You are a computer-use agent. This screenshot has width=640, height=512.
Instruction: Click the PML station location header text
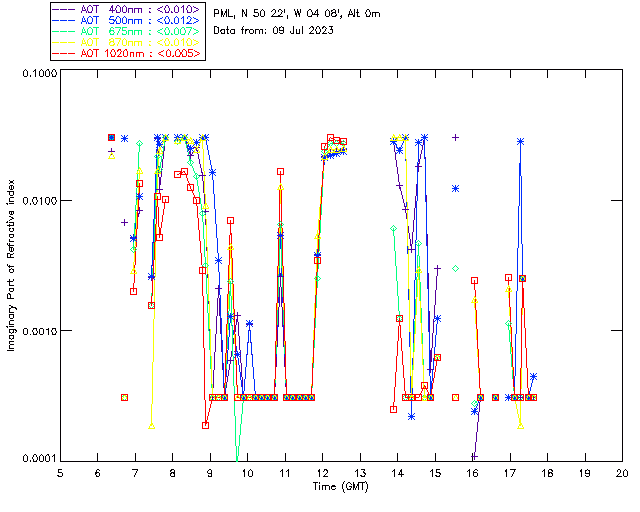tap(297, 14)
